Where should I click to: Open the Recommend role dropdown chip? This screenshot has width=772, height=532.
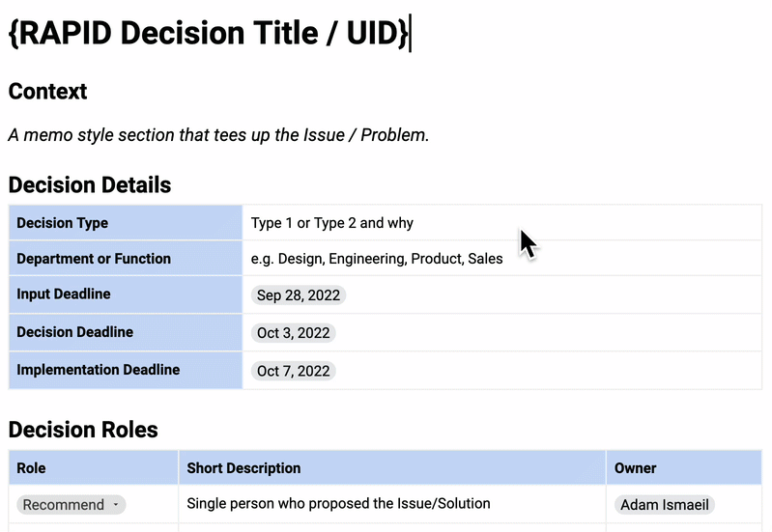click(64, 504)
